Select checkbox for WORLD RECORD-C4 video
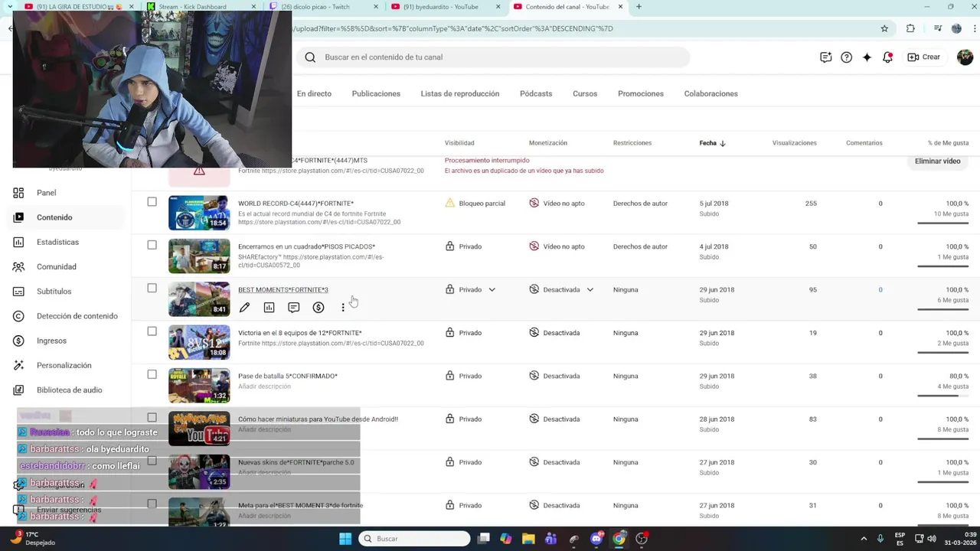 coord(152,202)
